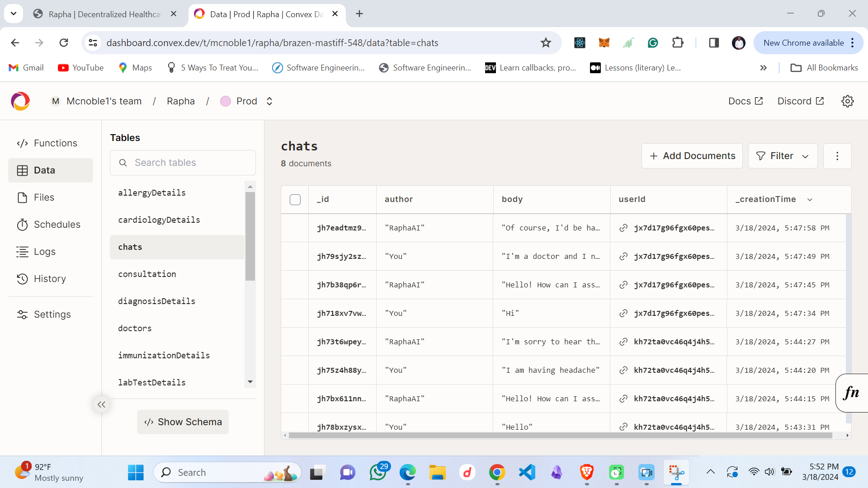
Task: Open the Convex logo home icon
Action: 20,101
